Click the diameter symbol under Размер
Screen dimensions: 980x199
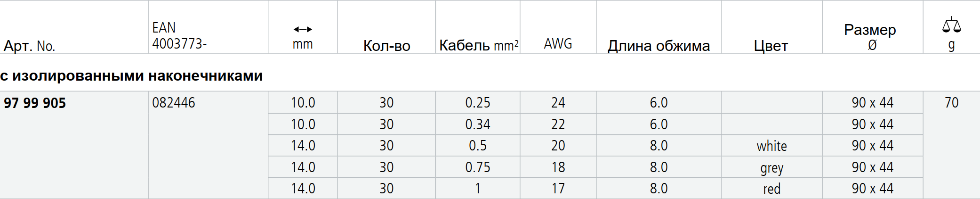click(872, 45)
